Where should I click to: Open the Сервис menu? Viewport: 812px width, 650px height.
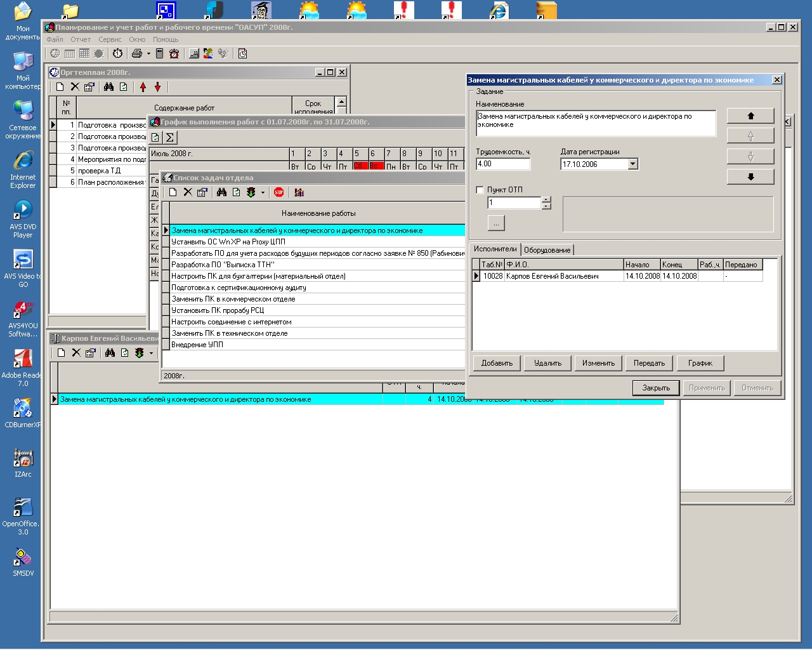point(110,39)
